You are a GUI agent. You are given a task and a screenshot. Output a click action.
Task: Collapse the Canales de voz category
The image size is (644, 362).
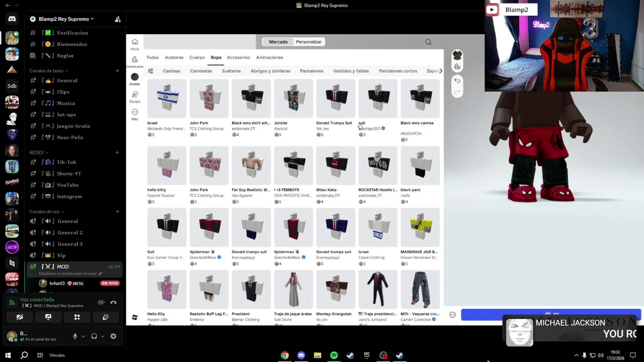[x=47, y=212]
